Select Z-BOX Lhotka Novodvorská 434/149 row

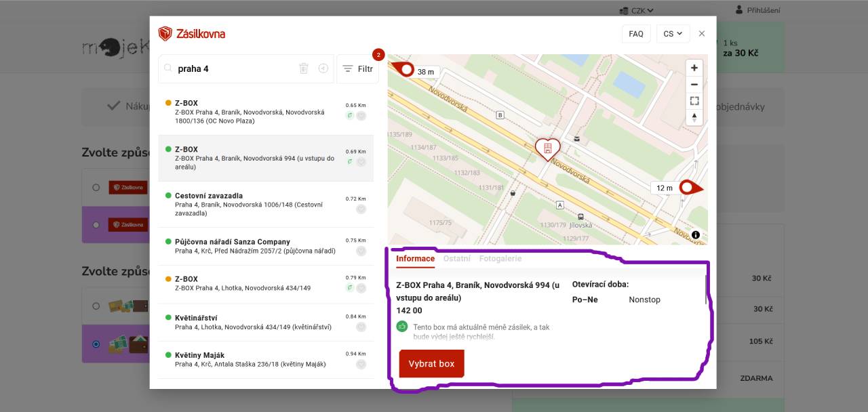[x=266, y=283]
